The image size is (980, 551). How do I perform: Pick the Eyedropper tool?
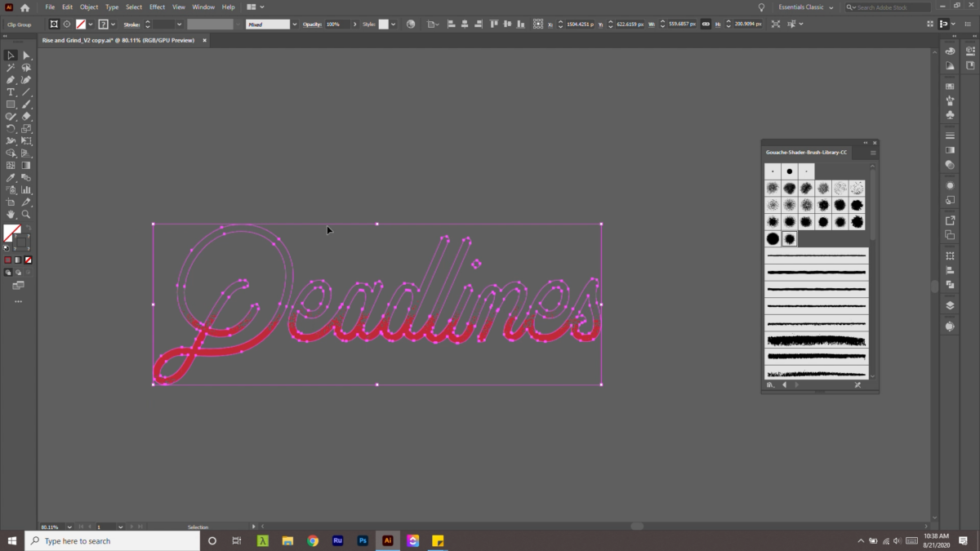[x=11, y=177]
